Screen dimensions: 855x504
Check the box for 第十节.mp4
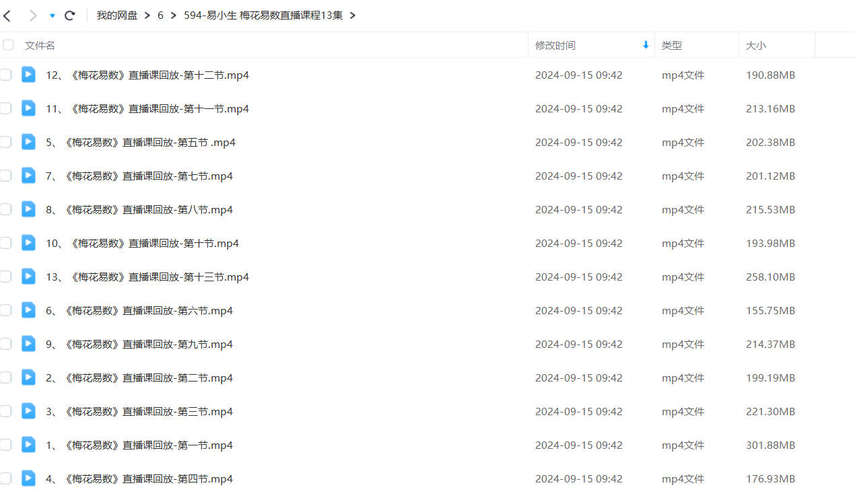point(5,243)
